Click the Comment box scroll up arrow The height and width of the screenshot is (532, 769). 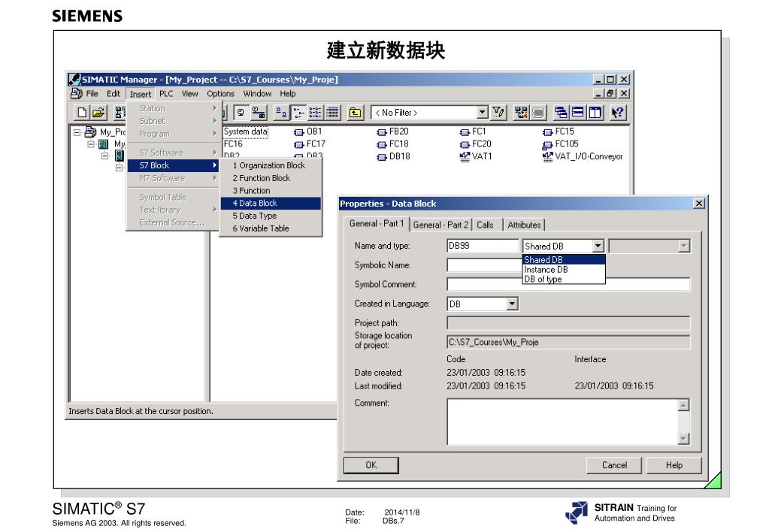(683, 405)
